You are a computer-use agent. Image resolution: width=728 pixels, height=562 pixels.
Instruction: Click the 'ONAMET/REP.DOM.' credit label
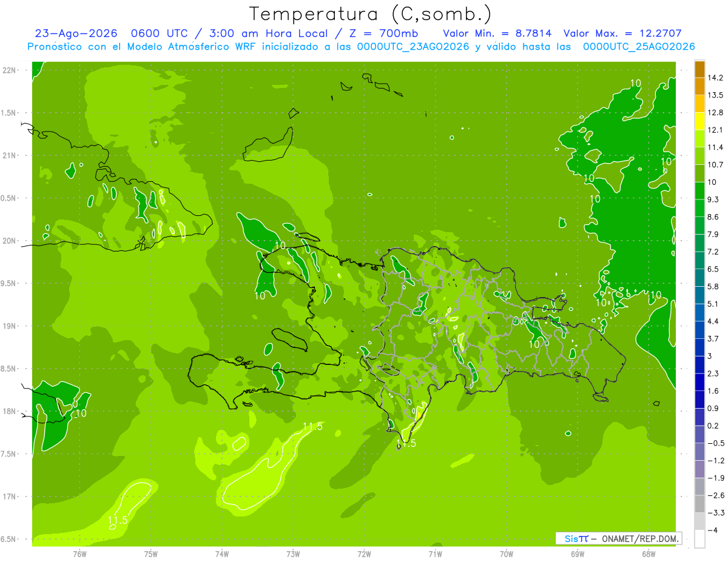click(640, 538)
